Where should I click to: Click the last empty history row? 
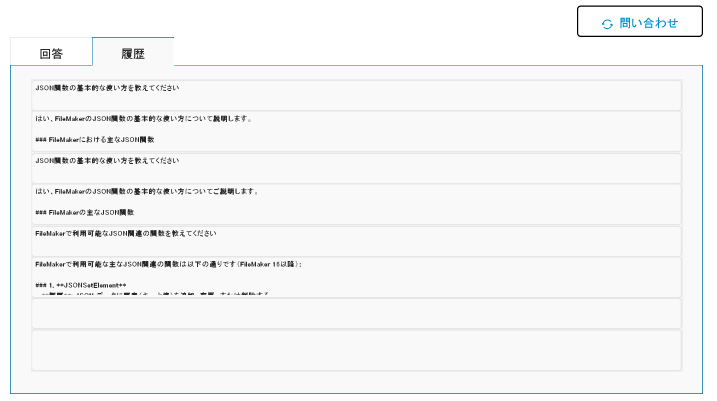click(x=356, y=350)
